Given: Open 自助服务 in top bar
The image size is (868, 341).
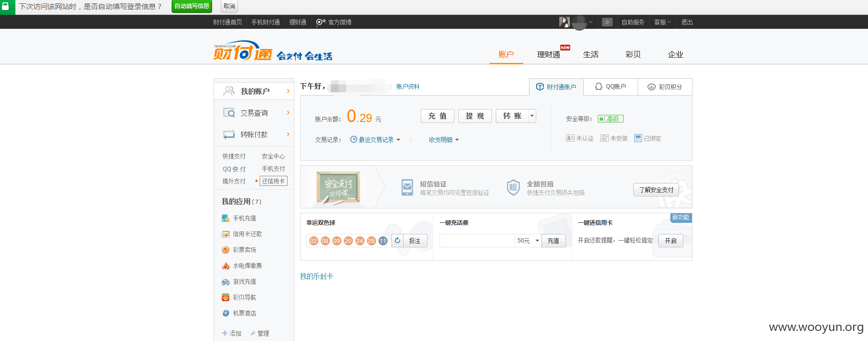Looking at the screenshot, I should click(x=633, y=22).
